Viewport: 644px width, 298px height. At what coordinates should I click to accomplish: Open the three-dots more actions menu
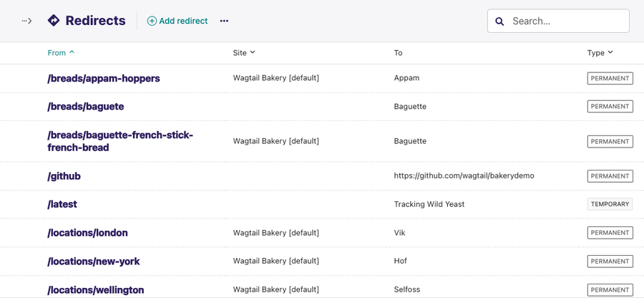point(224,21)
